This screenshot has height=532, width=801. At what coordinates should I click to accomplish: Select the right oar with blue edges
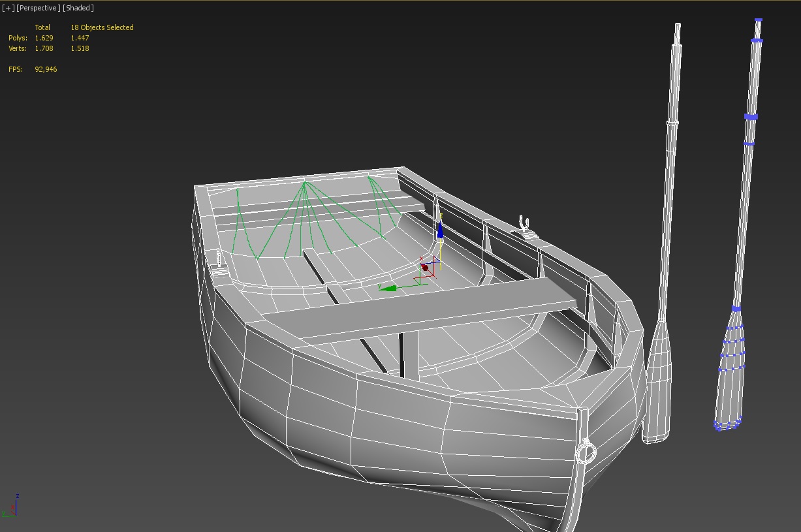coord(740,225)
